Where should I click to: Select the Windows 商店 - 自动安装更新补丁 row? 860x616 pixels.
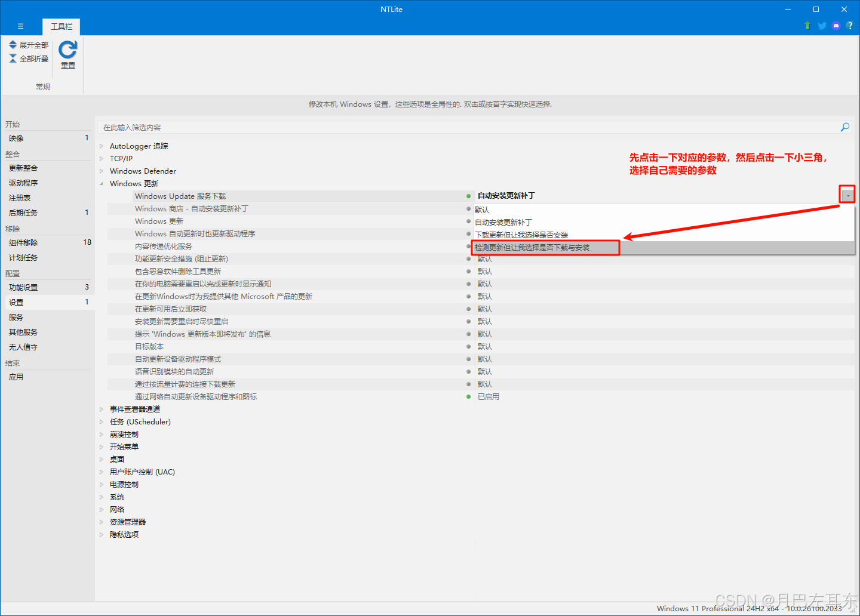coord(291,209)
